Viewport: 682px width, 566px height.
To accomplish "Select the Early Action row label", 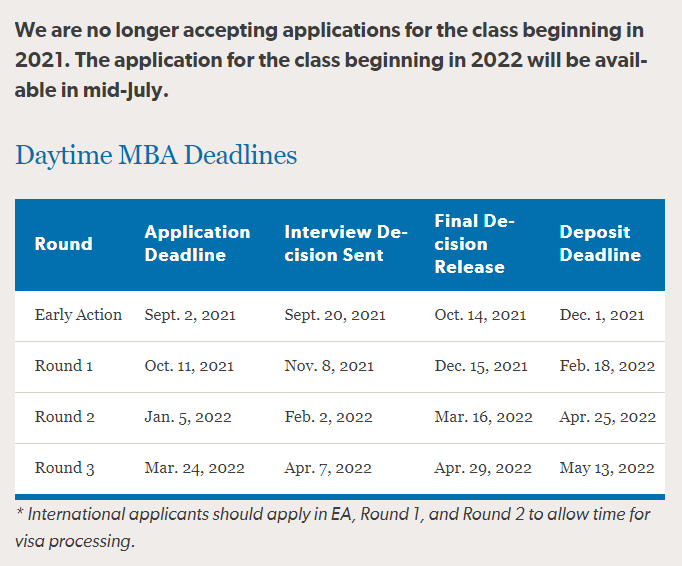I will click(x=78, y=315).
